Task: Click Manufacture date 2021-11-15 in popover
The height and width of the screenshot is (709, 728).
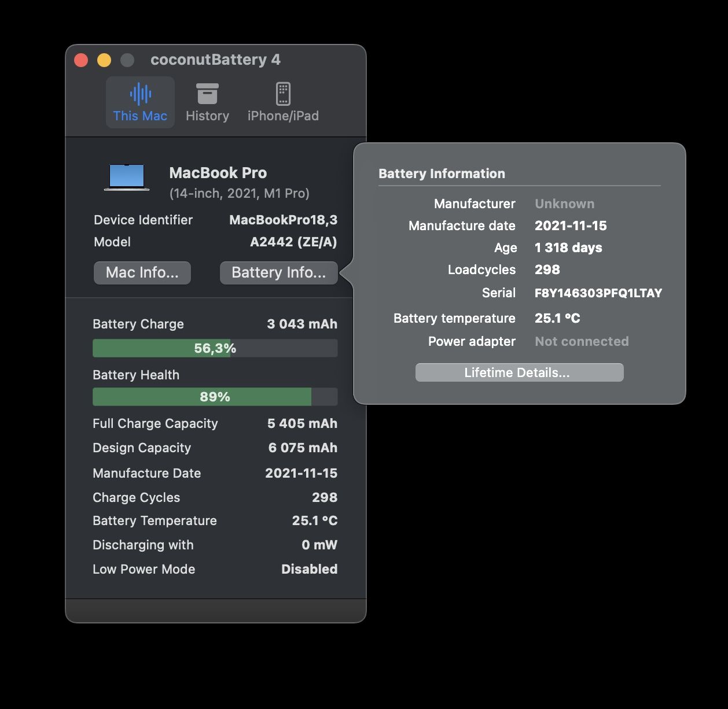Action: click(571, 226)
